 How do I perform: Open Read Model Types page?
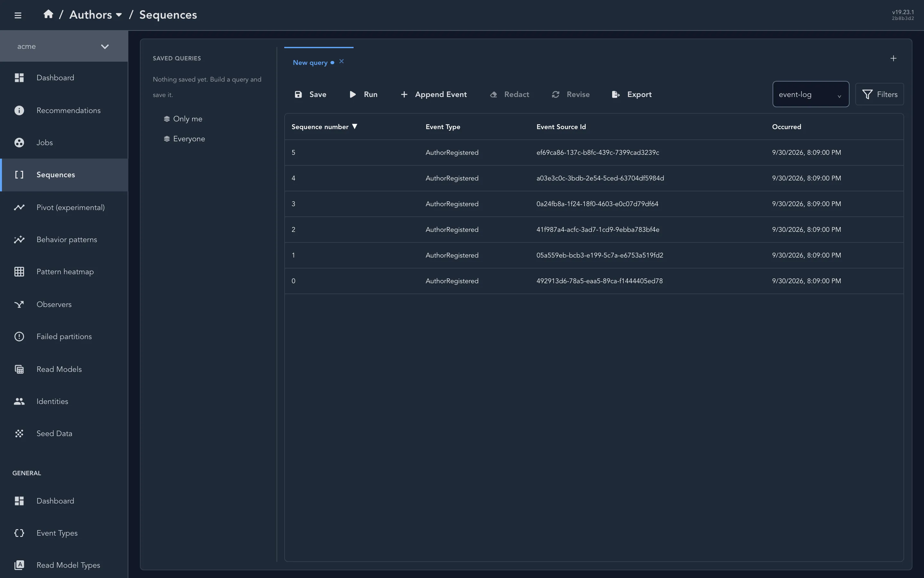(64, 565)
